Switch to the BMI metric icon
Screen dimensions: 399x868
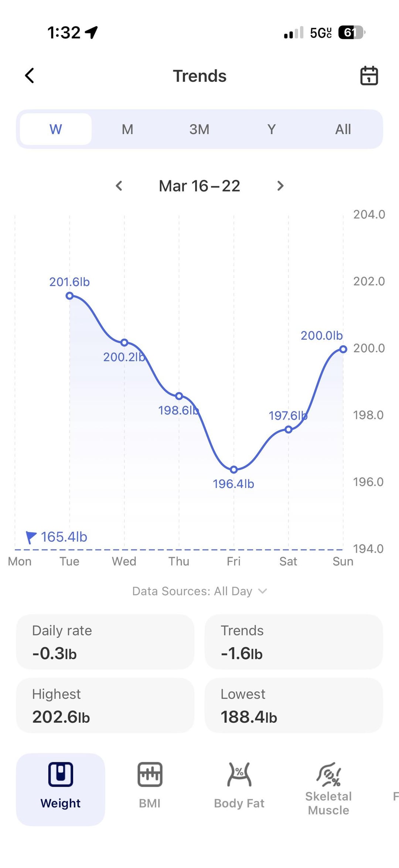[150, 774]
